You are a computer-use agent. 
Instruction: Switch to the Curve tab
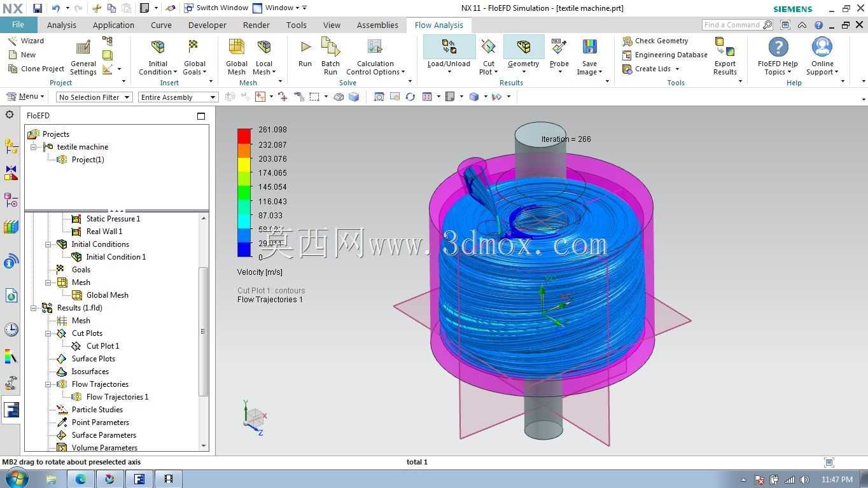161,25
